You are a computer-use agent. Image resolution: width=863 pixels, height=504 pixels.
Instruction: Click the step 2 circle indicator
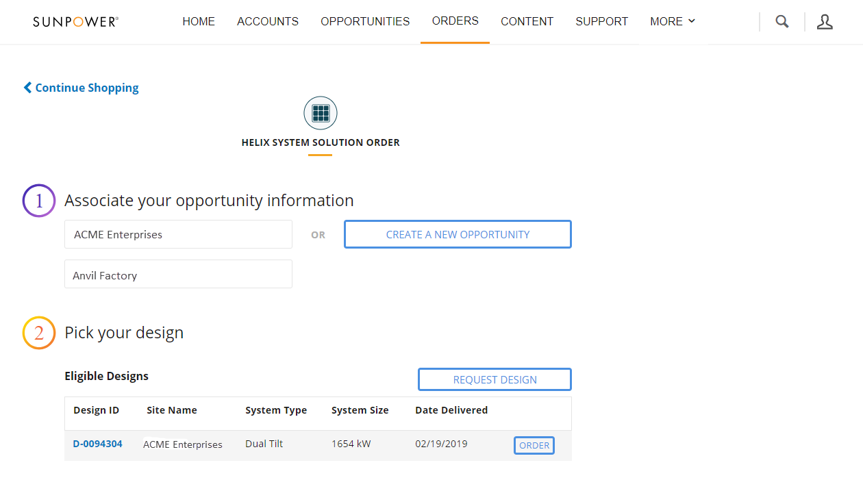click(x=38, y=332)
